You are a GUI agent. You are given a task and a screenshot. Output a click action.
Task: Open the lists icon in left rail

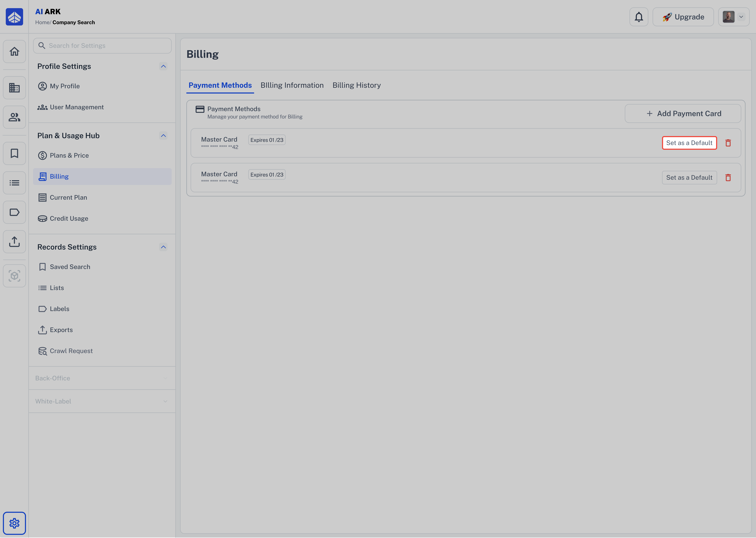14,183
